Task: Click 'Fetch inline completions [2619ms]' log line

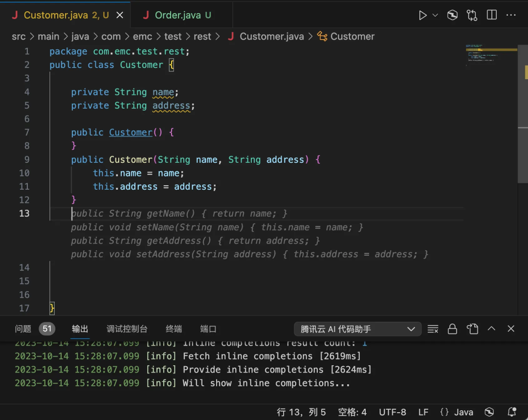Action: point(271,356)
